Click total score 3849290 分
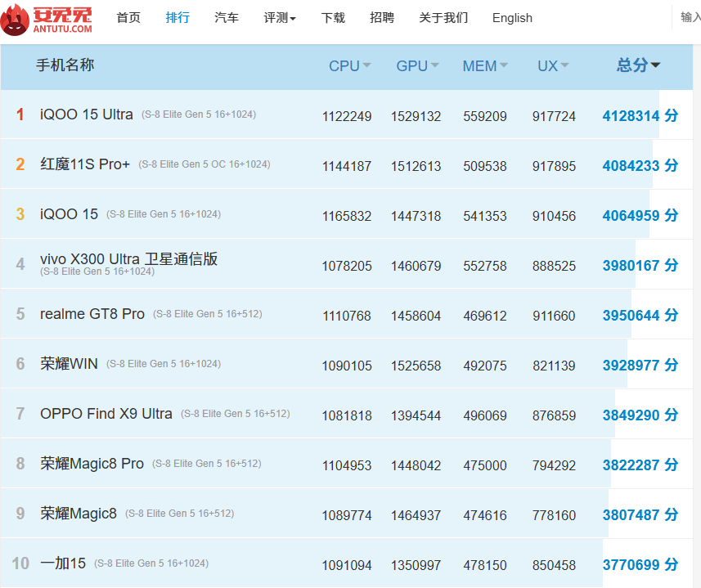701x588 pixels. click(640, 415)
